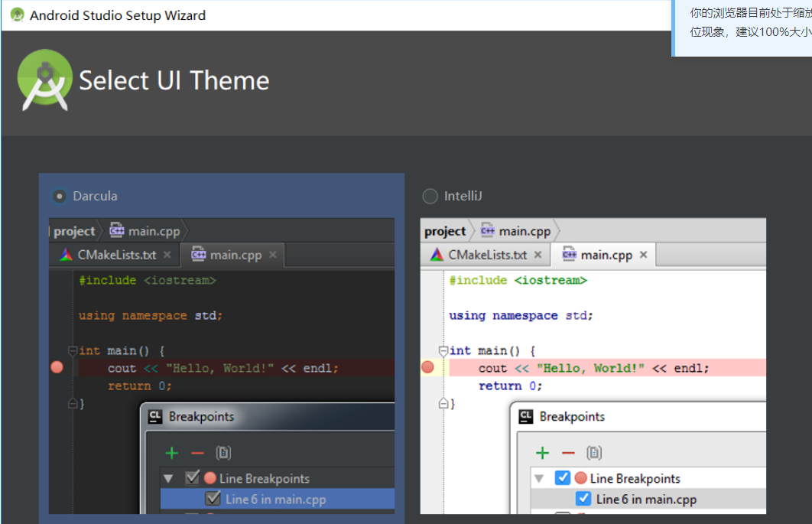Click C++ file icon in IntelliJ breadcrumb
Viewport: 812px width, 524px height.
click(487, 230)
